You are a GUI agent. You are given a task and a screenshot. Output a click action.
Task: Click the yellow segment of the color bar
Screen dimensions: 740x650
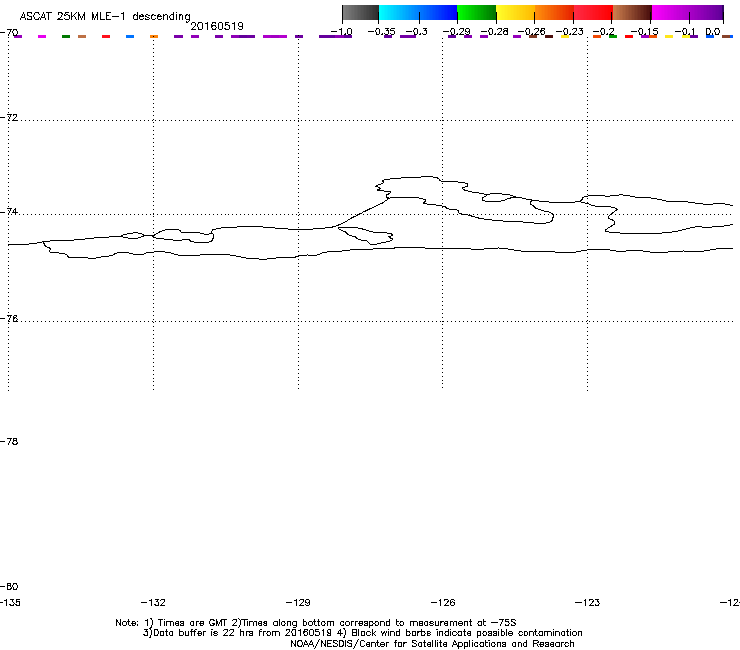click(515, 13)
